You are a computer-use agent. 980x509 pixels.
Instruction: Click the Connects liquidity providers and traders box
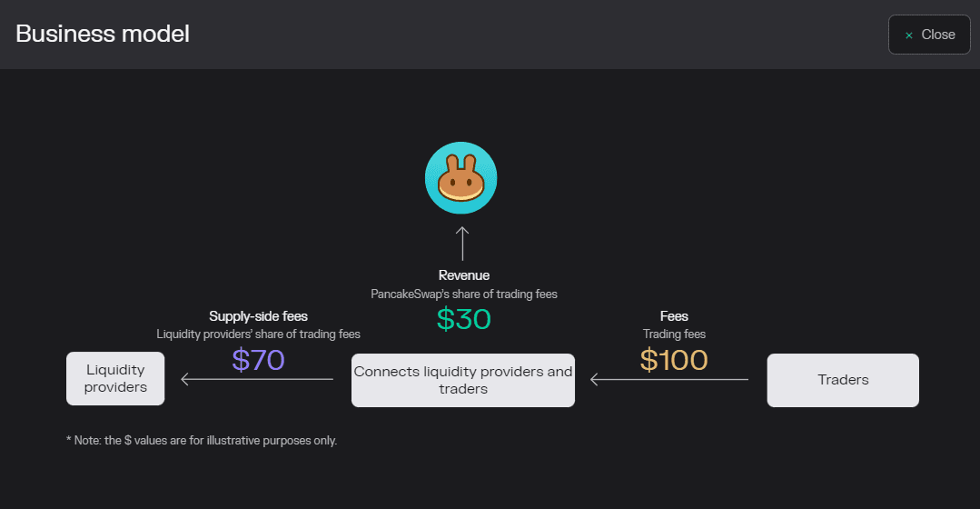click(x=463, y=380)
